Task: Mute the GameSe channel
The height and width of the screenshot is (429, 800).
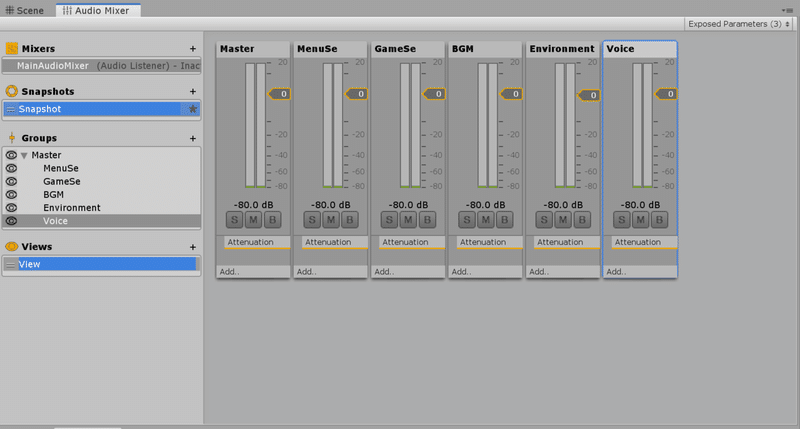Action: (x=408, y=220)
